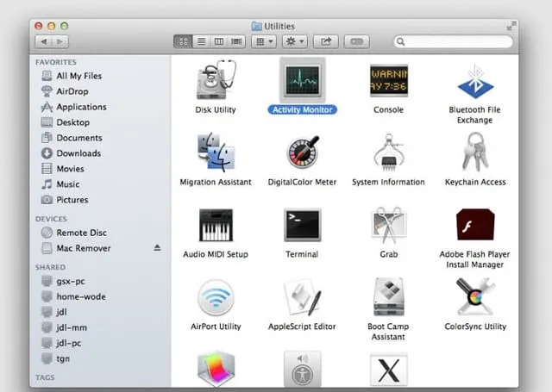Open Audio MIDI Setup piano icon
Screen dimensions: 552x392
pyautogui.click(x=216, y=225)
